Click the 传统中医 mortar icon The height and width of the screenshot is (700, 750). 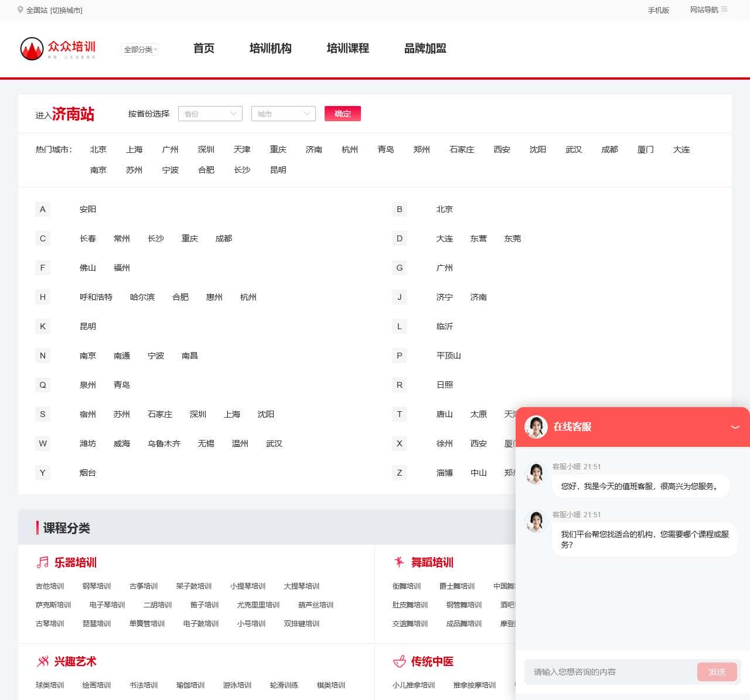pyautogui.click(x=399, y=661)
